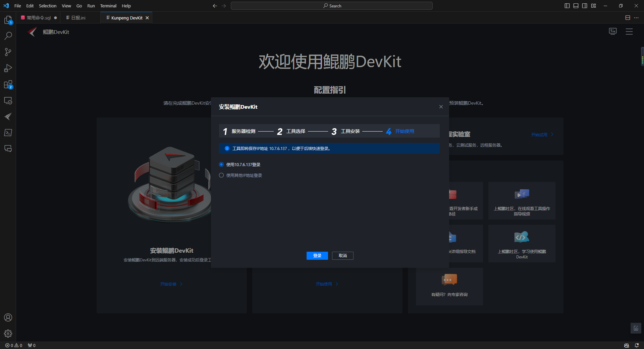Screen dimensions: 644x349
Task: Open the Extensions view
Action: click(x=8, y=85)
